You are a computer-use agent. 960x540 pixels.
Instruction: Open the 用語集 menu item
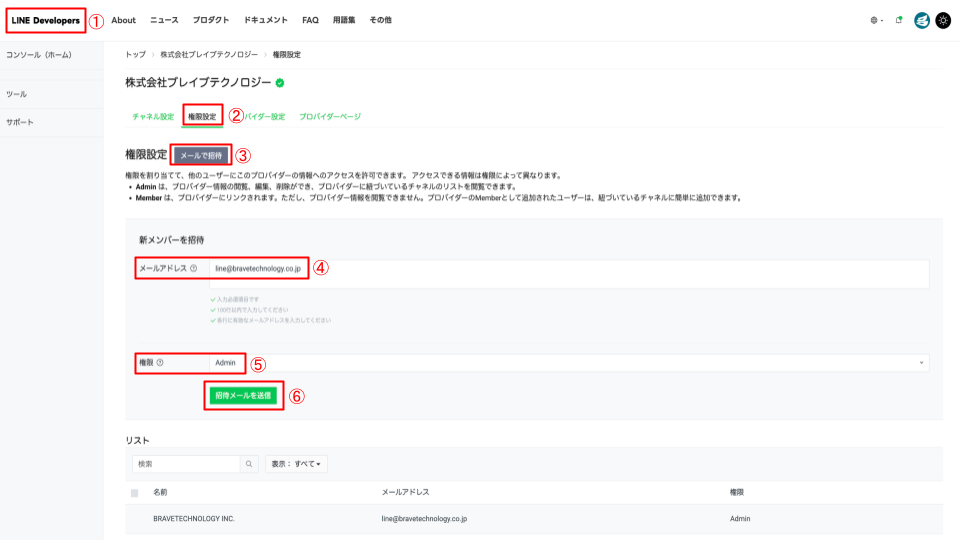pos(344,20)
